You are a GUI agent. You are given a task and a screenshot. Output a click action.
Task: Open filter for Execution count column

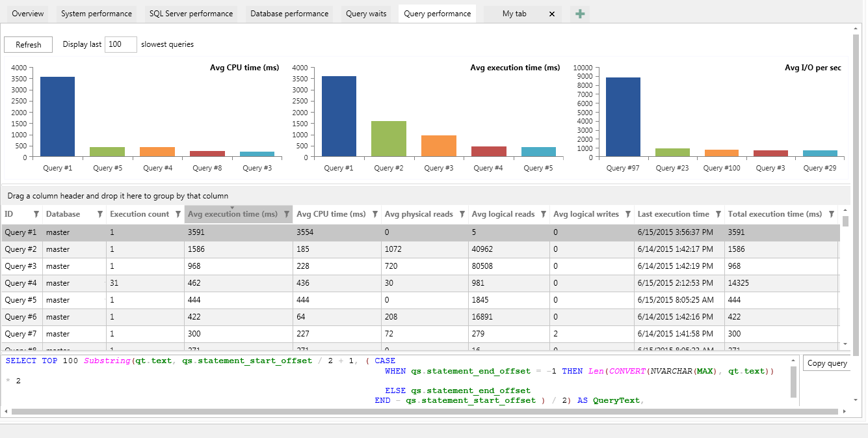[x=178, y=214]
